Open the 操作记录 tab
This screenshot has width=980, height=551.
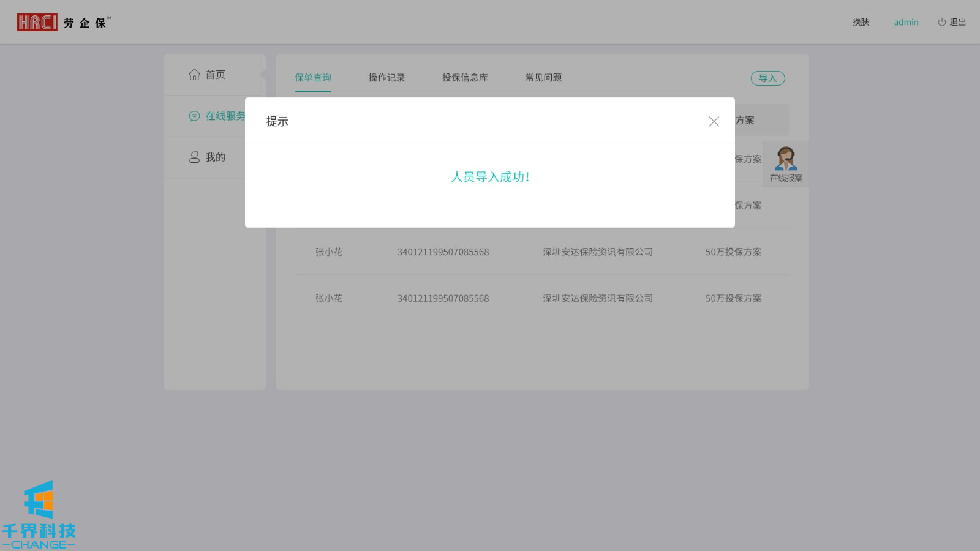coord(386,78)
